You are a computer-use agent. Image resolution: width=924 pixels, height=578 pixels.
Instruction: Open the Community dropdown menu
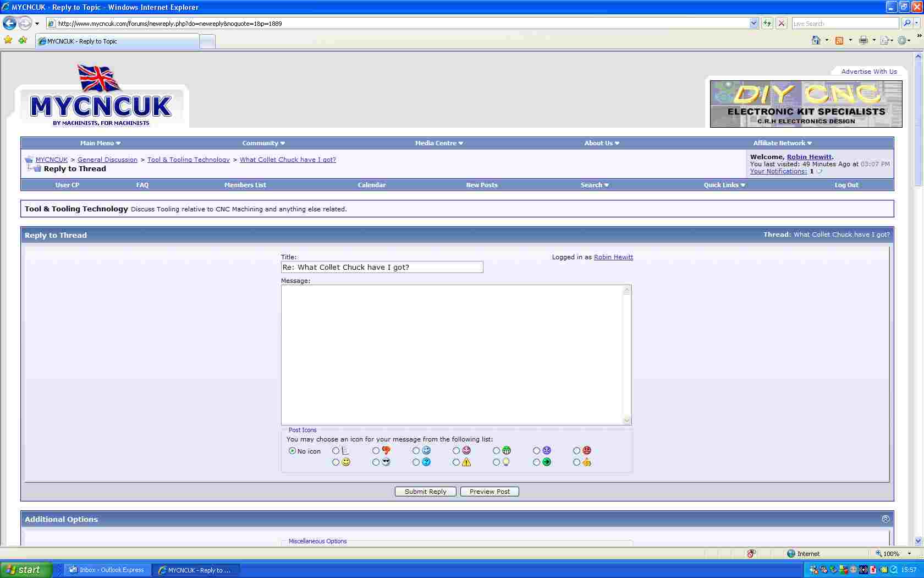click(x=263, y=143)
